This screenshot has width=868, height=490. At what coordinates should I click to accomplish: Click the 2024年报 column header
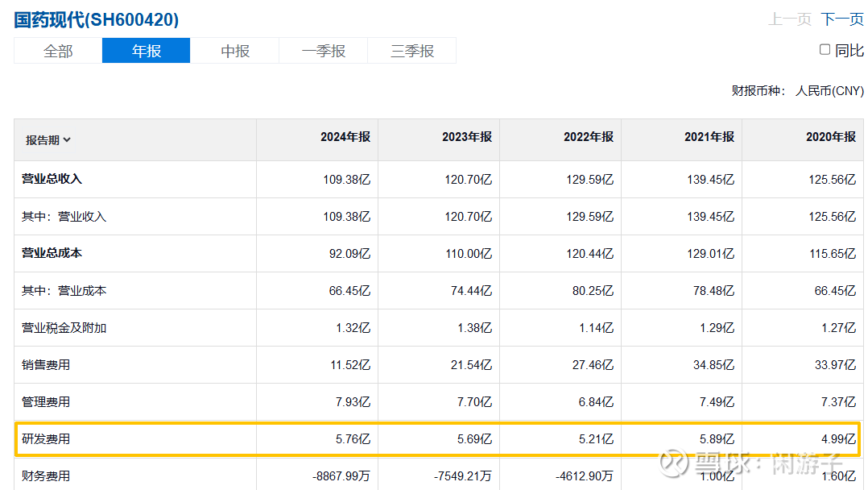pos(345,137)
